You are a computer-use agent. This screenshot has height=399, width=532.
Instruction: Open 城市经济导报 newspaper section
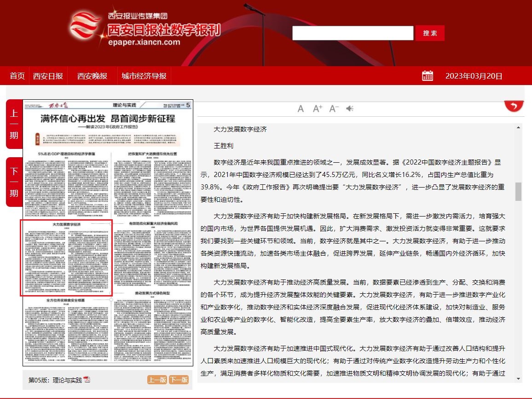(x=144, y=76)
